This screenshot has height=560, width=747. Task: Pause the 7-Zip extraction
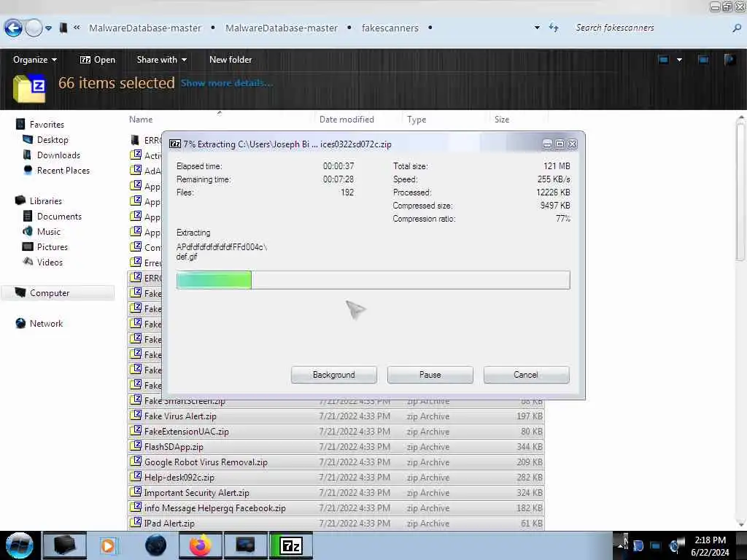(430, 375)
